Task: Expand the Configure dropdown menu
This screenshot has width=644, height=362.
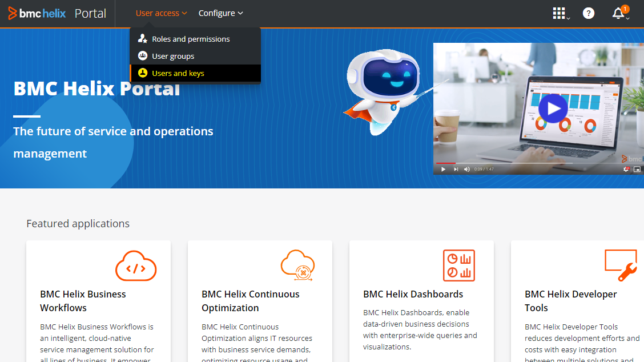Action: coord(220,13)
